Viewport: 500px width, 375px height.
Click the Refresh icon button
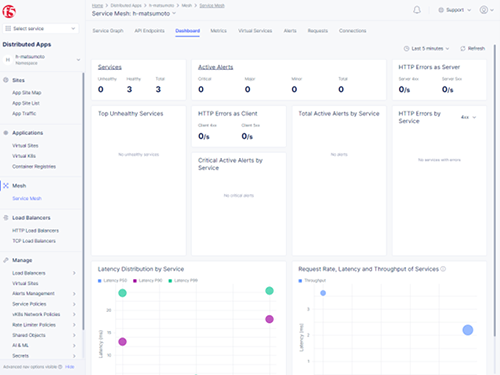(x=472, y=48)
